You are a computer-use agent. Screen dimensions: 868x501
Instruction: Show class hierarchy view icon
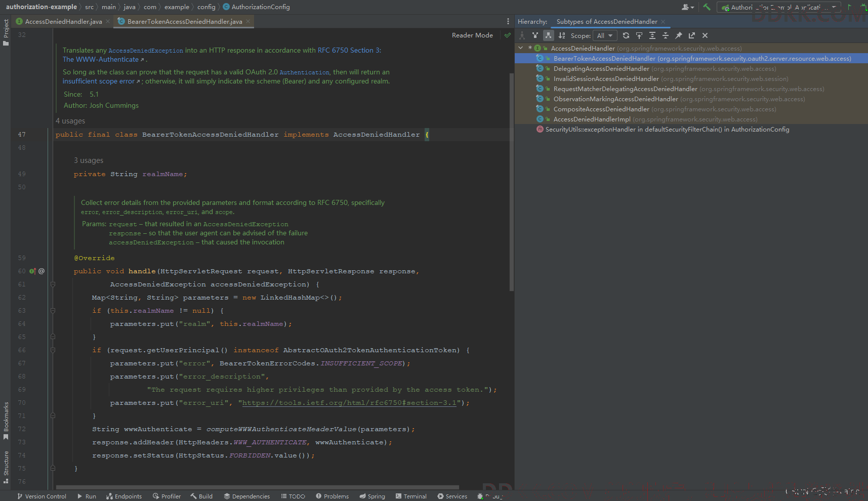point(522,35)
